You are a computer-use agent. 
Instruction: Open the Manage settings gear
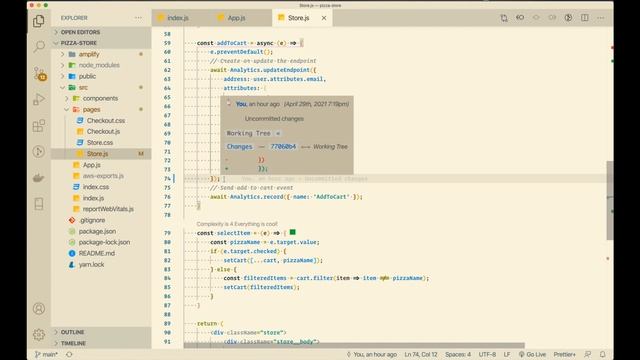(39, 334)
